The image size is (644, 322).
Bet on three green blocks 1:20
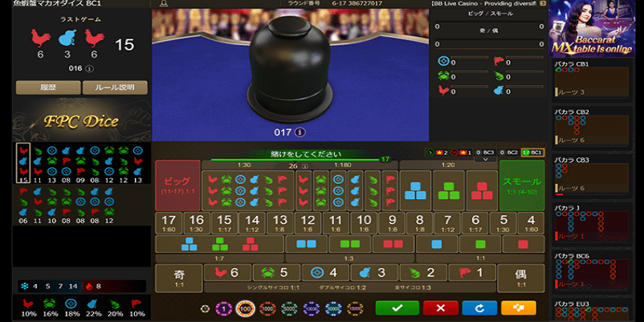449,190
